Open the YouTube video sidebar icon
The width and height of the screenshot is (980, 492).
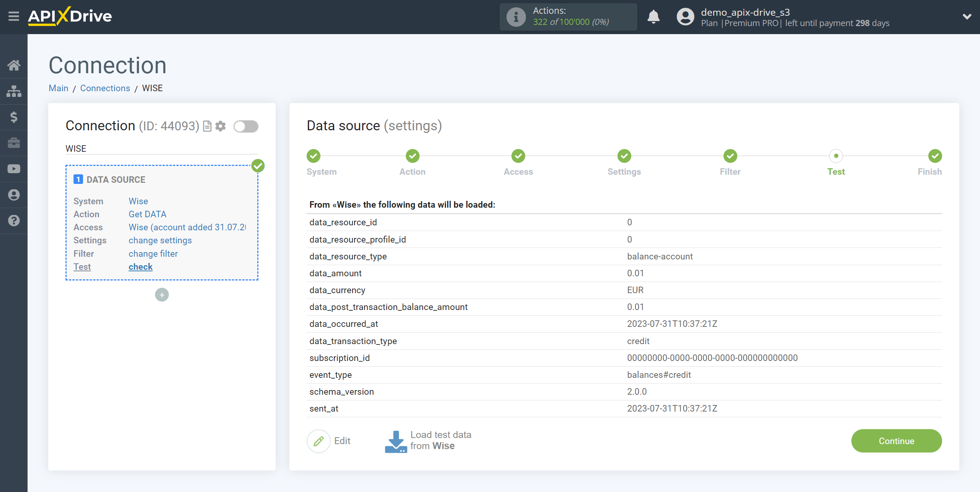pos(14,169)
